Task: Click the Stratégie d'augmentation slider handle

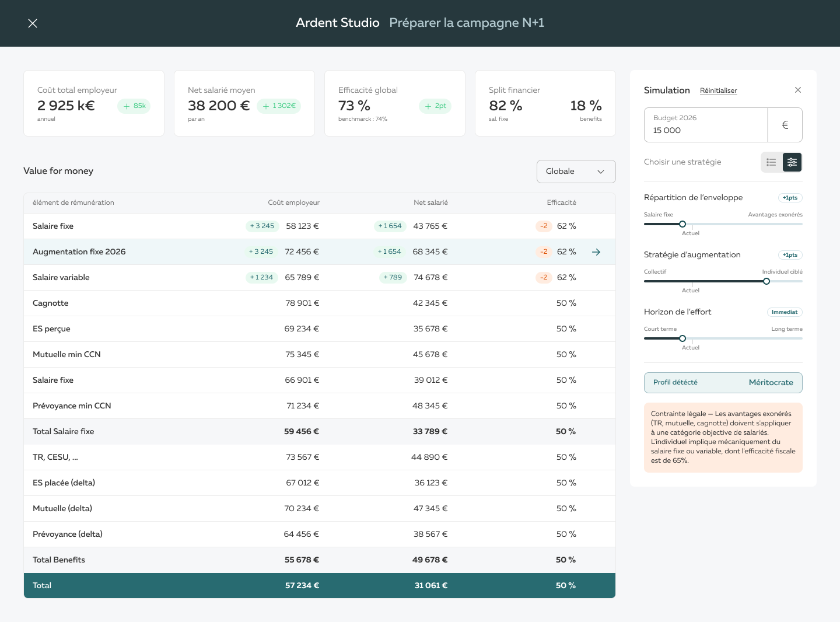Action: 766,281
